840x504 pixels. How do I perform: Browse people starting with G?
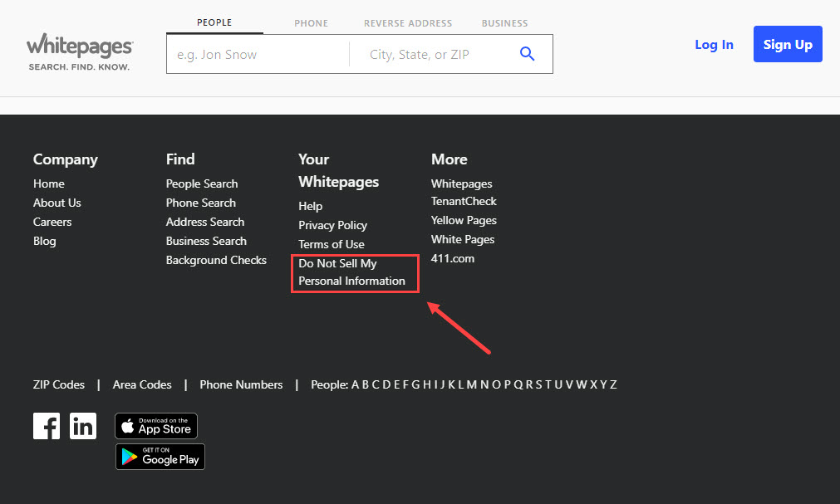click(415, 384)
